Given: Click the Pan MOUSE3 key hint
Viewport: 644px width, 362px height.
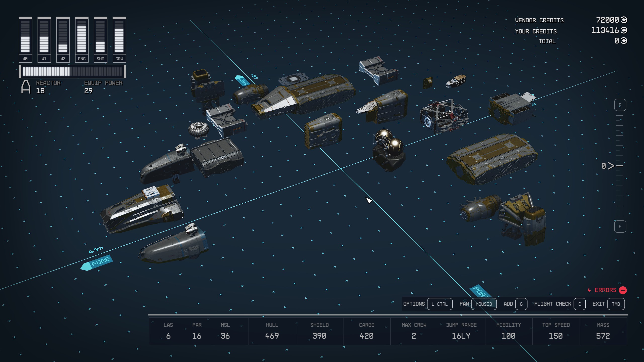Looking at the screenshot, I should point(484,304).
